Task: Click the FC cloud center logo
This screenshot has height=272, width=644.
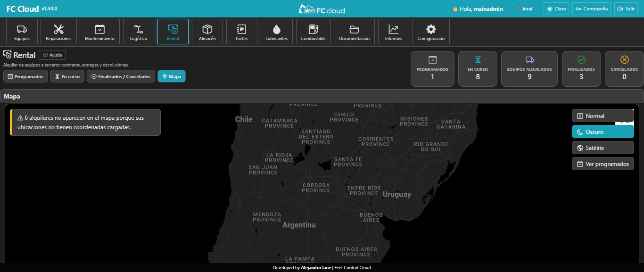Action: point(322,9)
